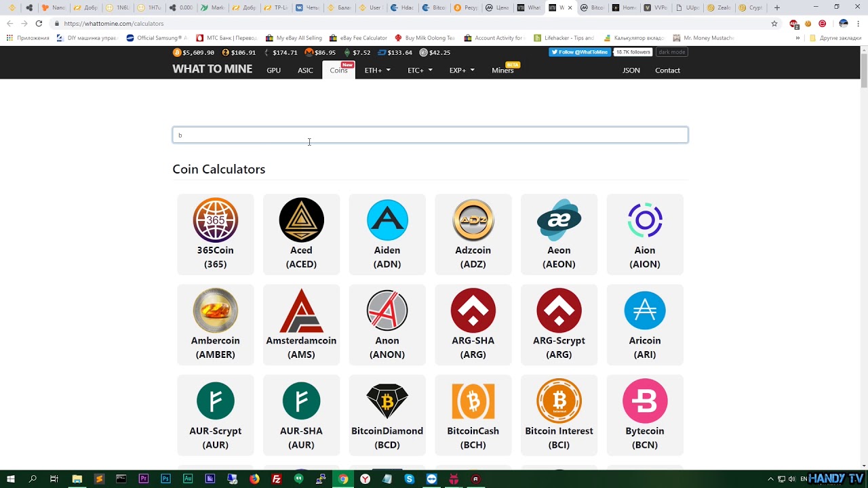Open the 365Coin calculator icon

[x=216, y=220]
